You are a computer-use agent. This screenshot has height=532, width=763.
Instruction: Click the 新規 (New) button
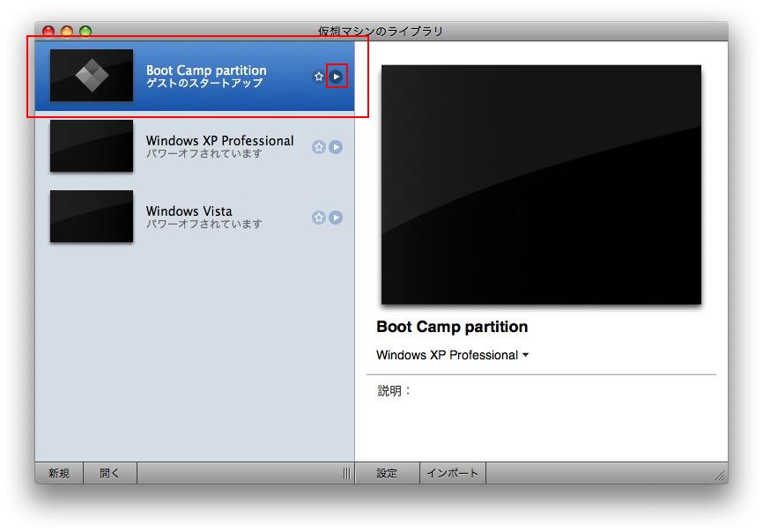(x=59, y=473)
